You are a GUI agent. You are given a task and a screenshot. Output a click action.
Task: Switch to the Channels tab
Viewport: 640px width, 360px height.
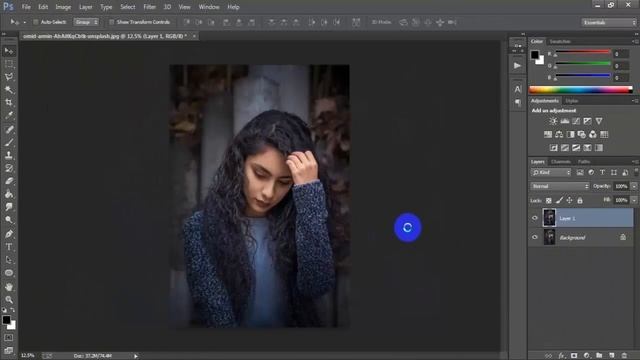[x=561, y=162]
